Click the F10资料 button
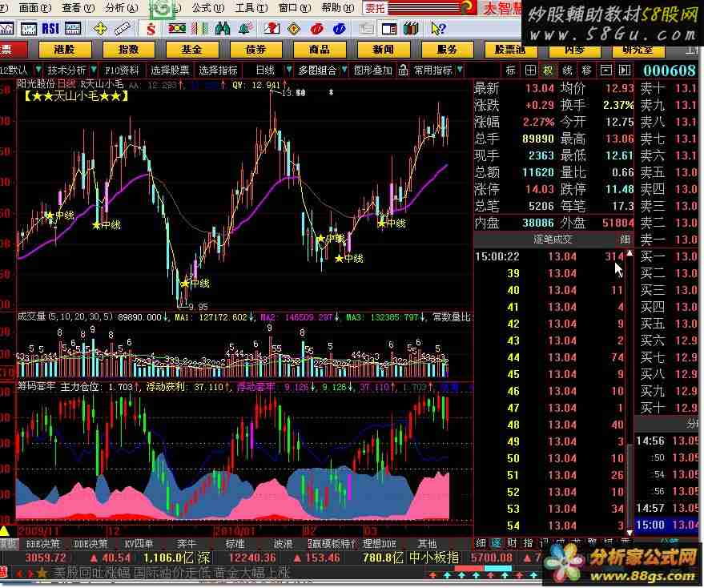The image size is (704, 588). pyautogui.click(x=122, y=70)
